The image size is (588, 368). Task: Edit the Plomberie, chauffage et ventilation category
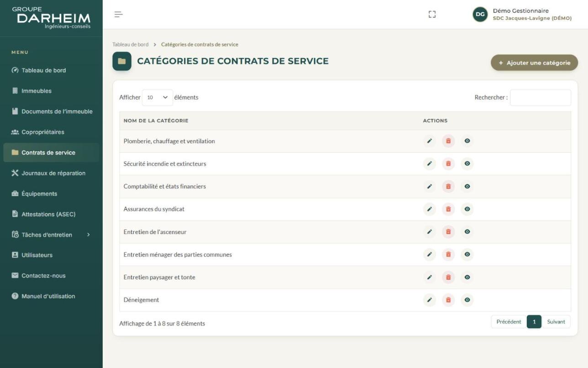click(x=430, y=141)
